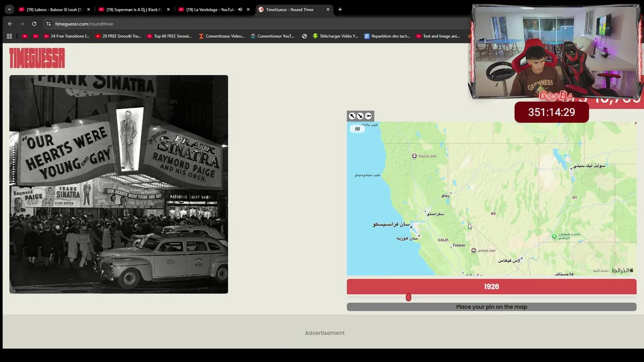The width and height of the screenshot is (644, 362).
Task: Open the Repartition des tach... bookmark
Action: pos(387,36)
